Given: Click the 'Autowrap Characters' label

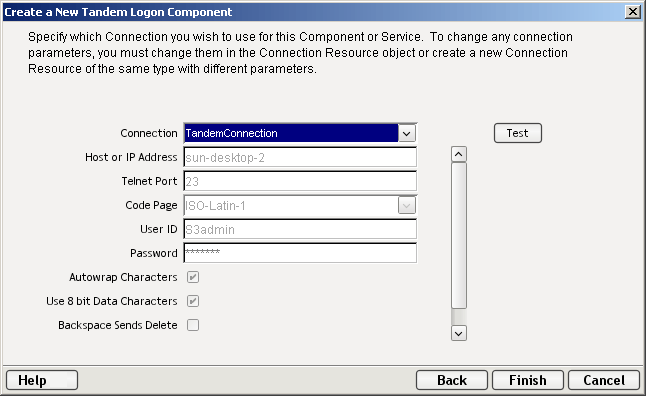Looking at the screenshot, I should click(123, 277).
